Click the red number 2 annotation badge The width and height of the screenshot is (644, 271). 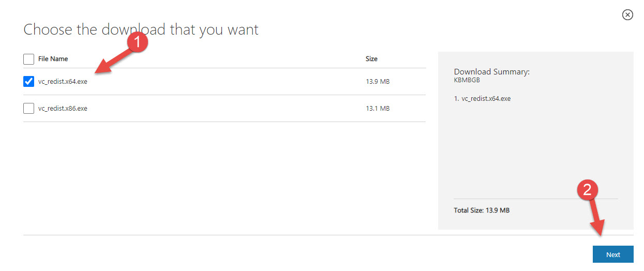[x=587, y=190]
